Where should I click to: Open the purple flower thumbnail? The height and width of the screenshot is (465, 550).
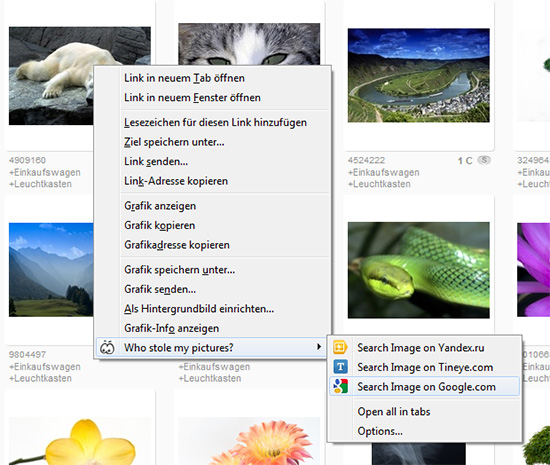coord(534,270)
